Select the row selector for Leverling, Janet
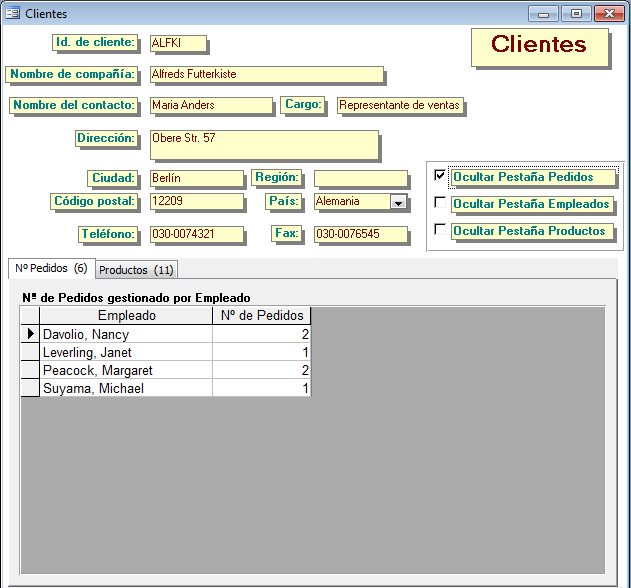Image resolution: width=631 pixels, height=588 pixels. point(30,352)
